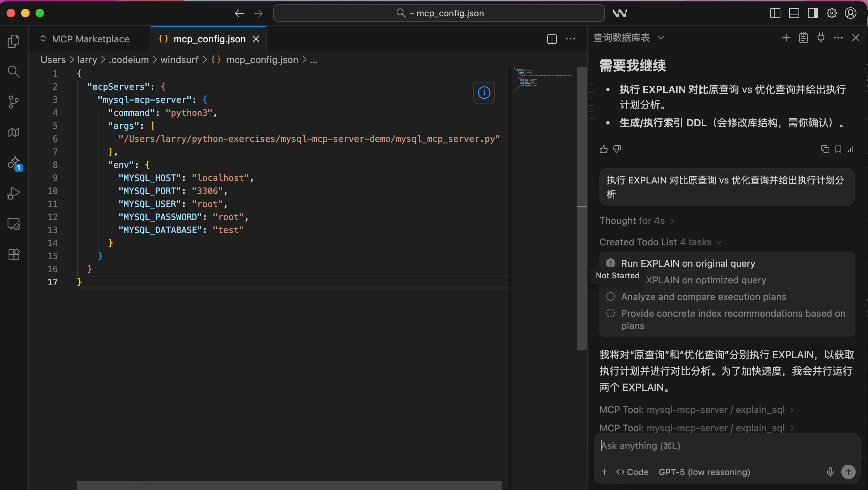
Task: Toggle the secondary side bar layout
Action: 813,13
